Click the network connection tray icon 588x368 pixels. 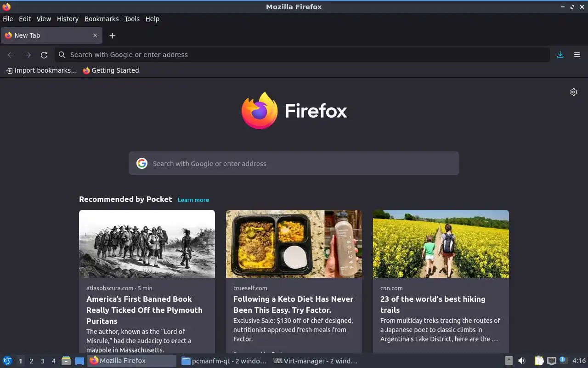click(x=552, y=361)
